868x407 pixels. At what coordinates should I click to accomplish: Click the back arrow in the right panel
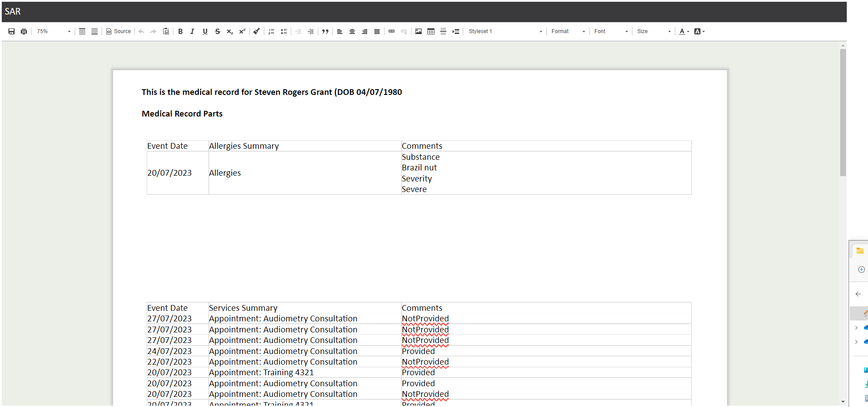tap(858, 294)
